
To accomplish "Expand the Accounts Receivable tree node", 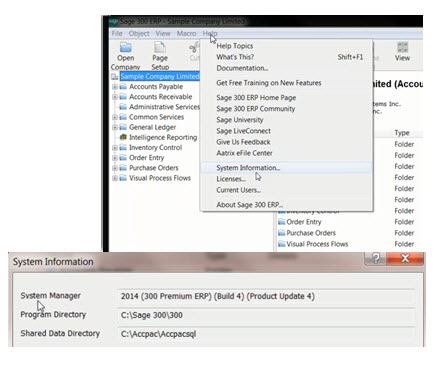I will click(x=115, y=97).
